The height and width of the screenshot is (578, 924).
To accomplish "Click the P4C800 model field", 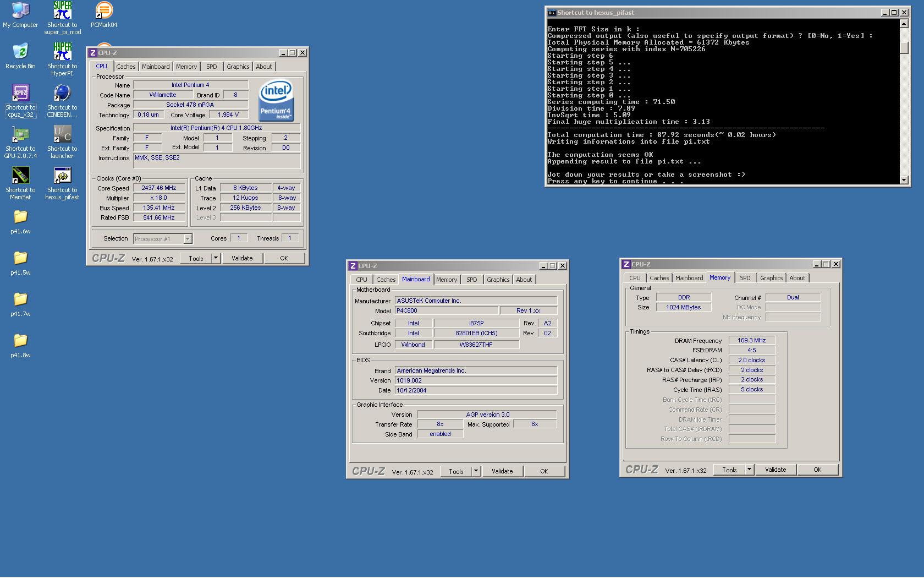I will click(x=447, y=310).
